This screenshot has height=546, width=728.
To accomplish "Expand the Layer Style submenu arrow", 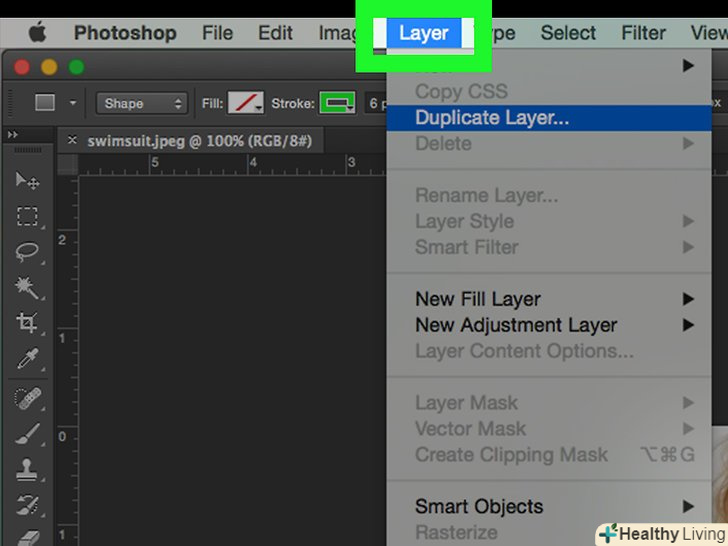I will [x=688, y=221].
